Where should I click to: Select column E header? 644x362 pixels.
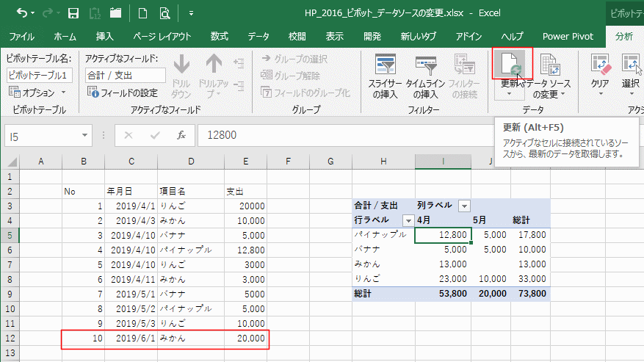[245, 162]
